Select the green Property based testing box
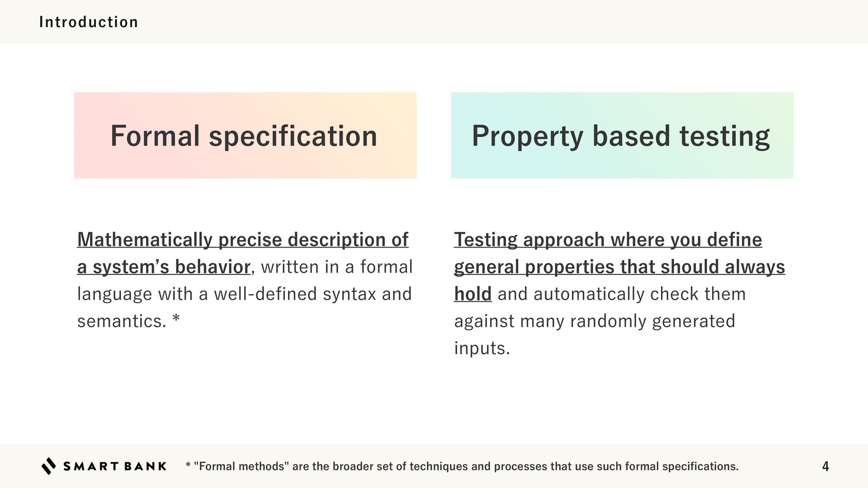Screen dimensions: 868x488 622,136
